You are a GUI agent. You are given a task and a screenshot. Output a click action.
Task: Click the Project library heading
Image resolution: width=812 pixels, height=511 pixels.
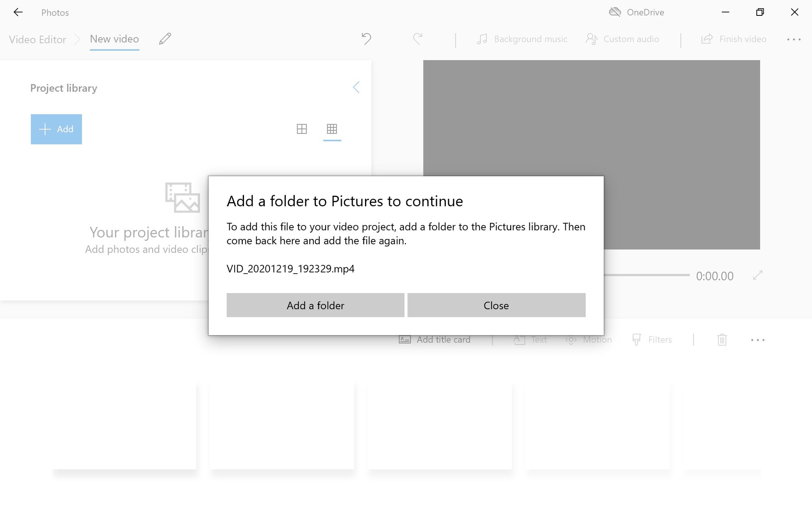64,88
